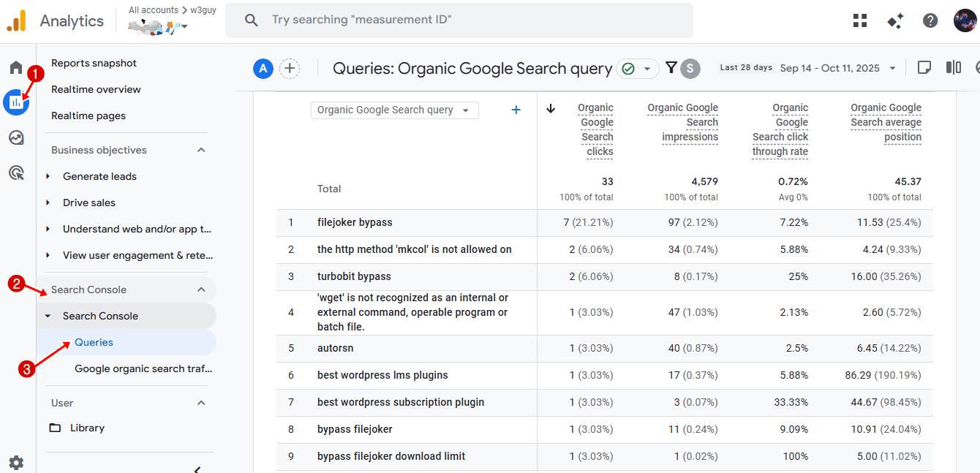Open the Google apps grid icon
The image size is (980, 473).
[x=860, y=20]
